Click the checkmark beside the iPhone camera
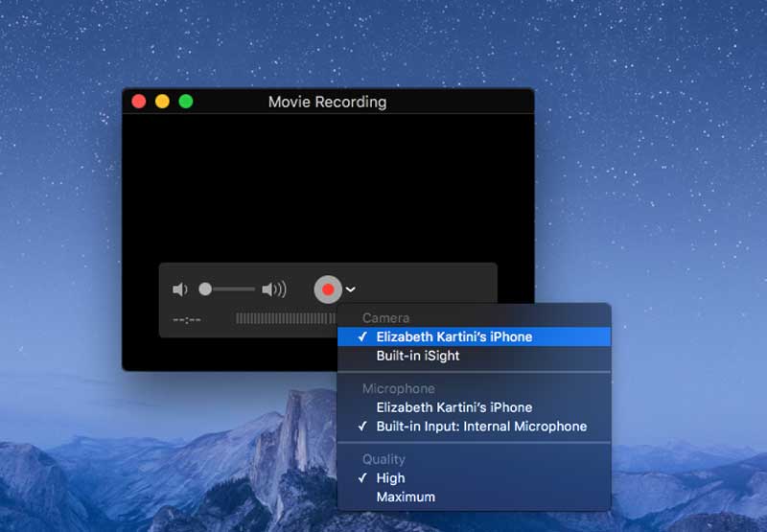767x532 pixels. [362, 336]
